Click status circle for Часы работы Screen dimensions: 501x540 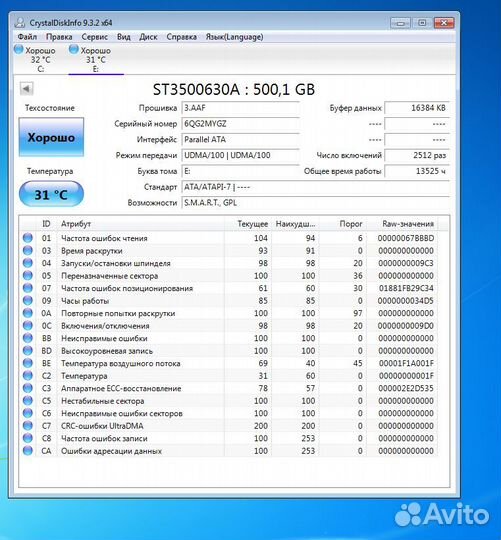pyautogui.click(x=28, y=300)
